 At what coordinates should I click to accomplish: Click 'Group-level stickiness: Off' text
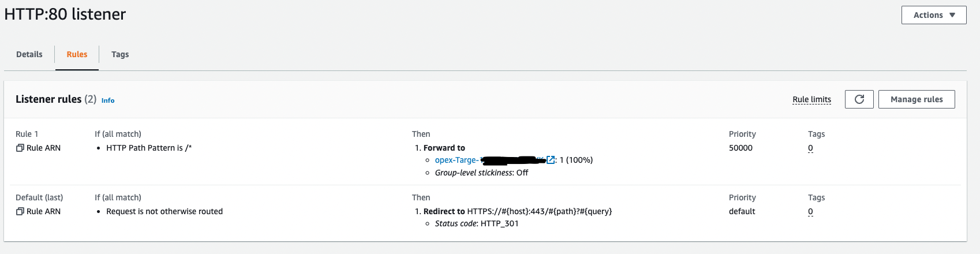(x=481, y=173)
